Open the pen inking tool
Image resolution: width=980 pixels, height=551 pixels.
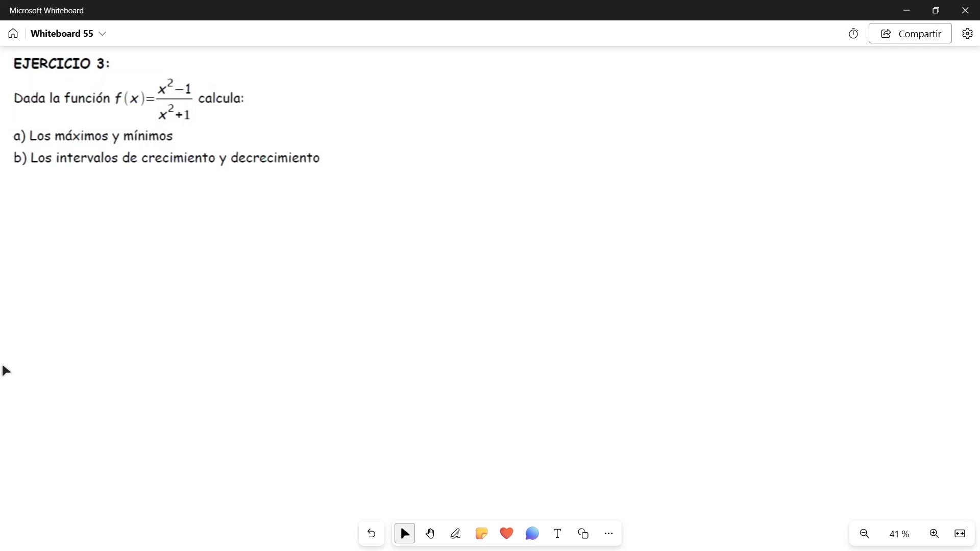(455, 534)
